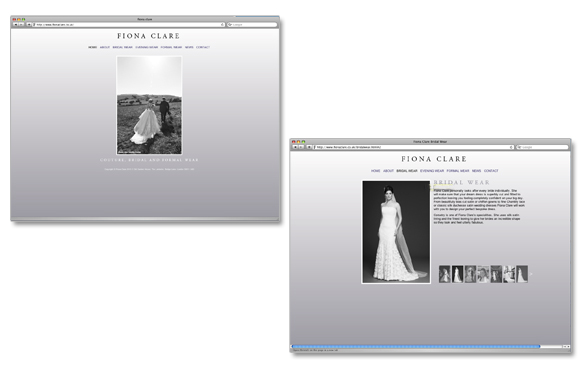Open EVENING WEAR in the home page window menu
Screen dimensions: 580x386
click(146, 47)
